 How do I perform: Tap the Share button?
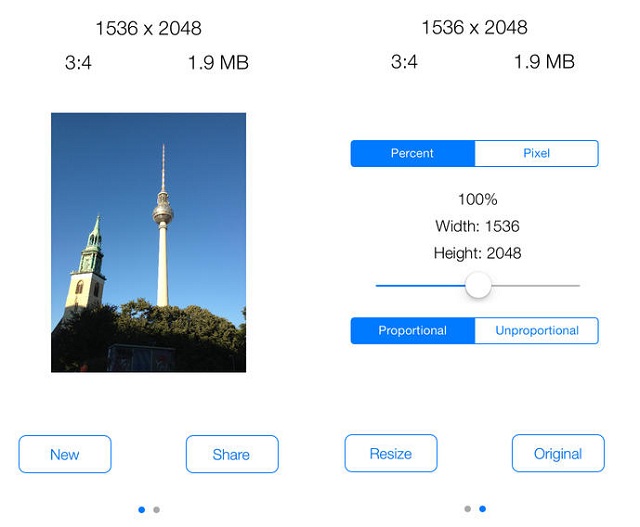click(232, 454)
